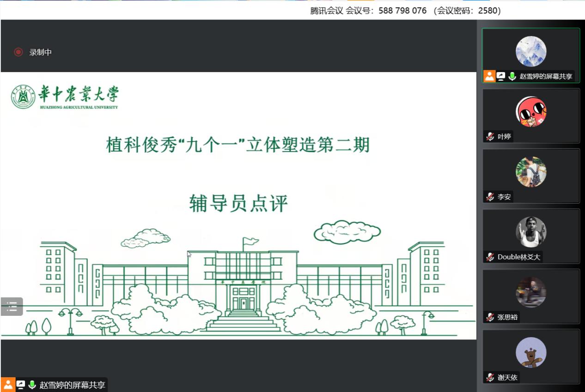585x392 pixels.
Task: Click the 辅导员点评 slide heading
Action: 238,203
